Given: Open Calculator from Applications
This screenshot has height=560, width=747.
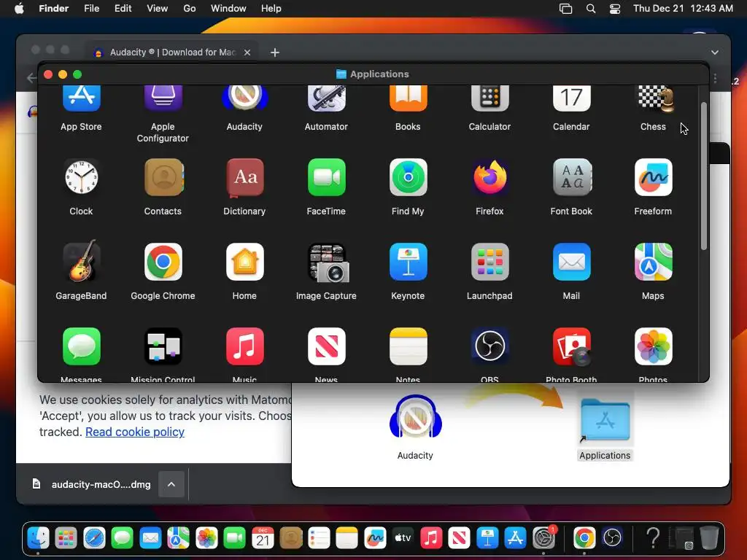Looking at the screenshot, I should tap(489, 99).
